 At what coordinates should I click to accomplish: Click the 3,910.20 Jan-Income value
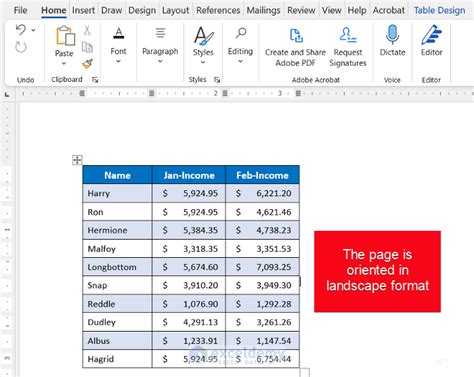click(200, 285)
